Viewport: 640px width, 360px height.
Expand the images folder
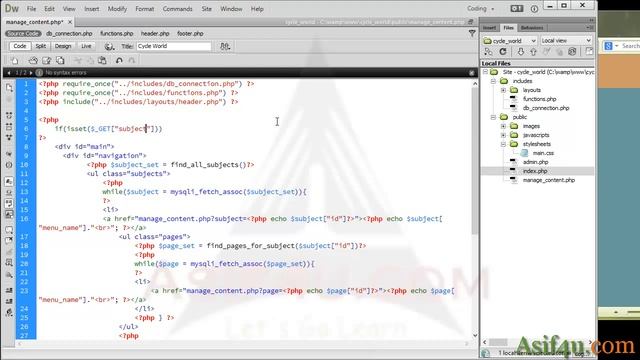pos(503,126)
